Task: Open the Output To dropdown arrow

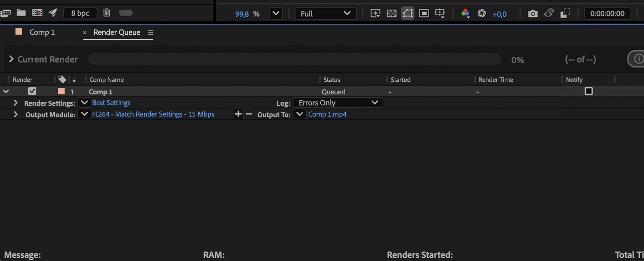Action: 299,114
